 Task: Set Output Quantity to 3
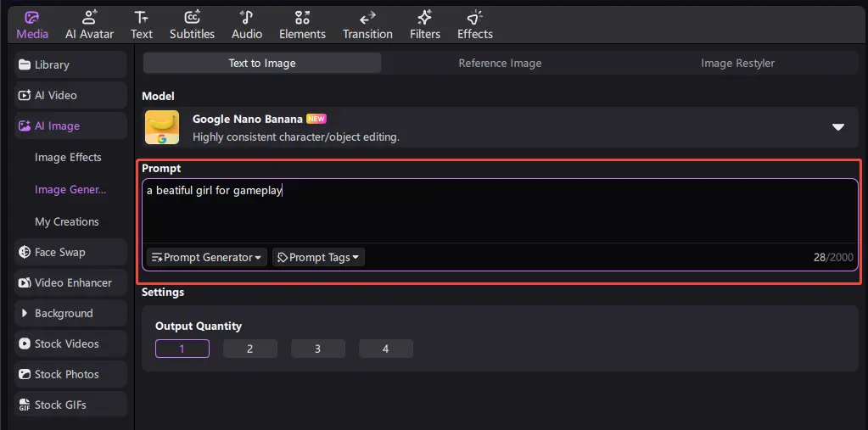coord(317,349)
